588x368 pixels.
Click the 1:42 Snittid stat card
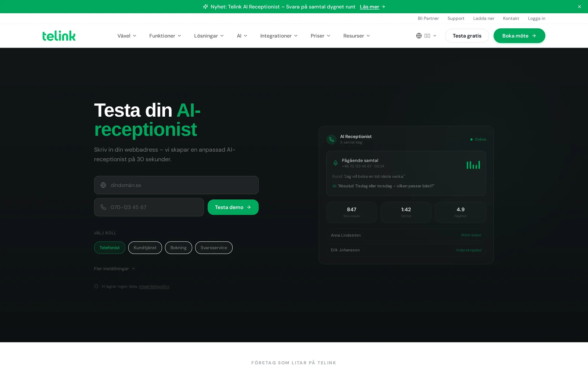[x=406, y=212]
